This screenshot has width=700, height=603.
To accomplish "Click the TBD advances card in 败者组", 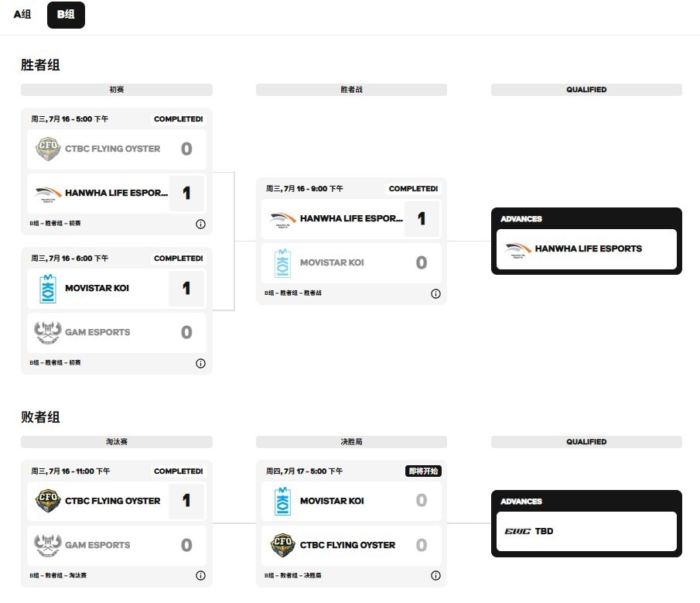I will [586, 531].
